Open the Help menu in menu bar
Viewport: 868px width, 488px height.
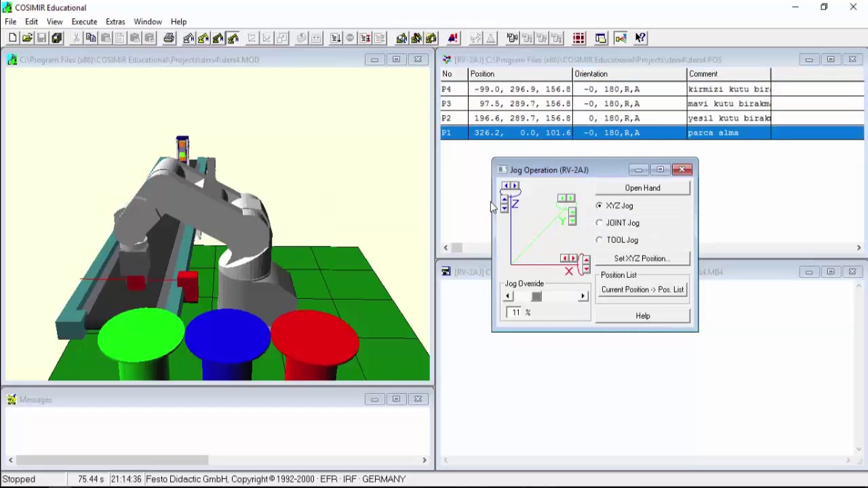point(178,22)
